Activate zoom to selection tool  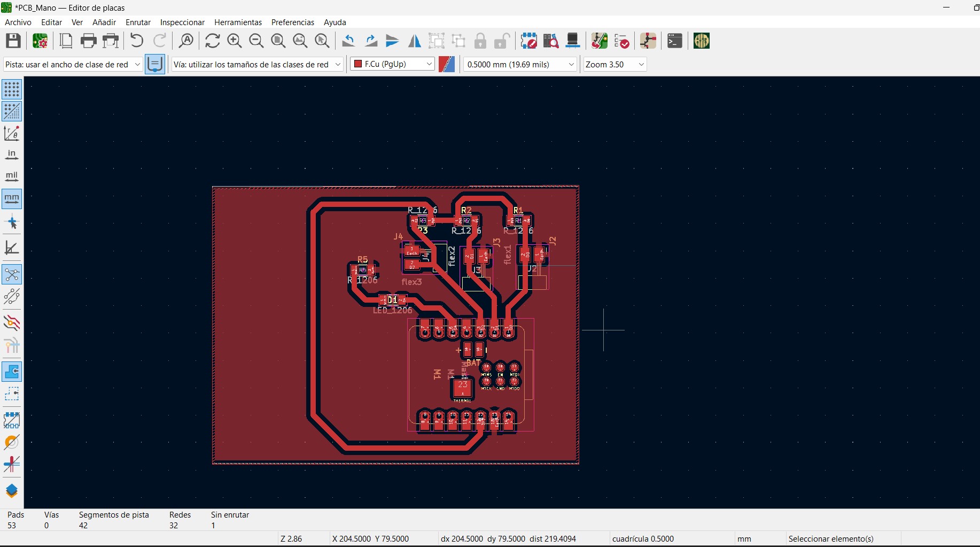pos(322,41)
